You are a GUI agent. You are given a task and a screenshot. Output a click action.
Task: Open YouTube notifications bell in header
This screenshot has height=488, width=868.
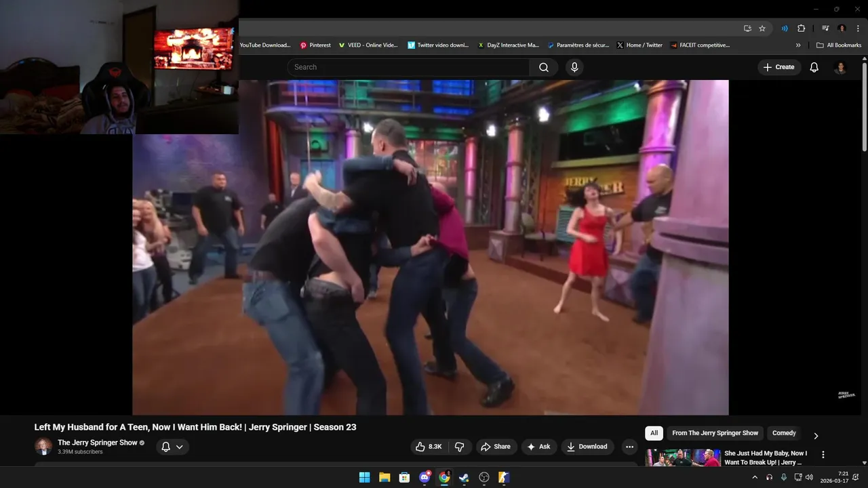814,67
